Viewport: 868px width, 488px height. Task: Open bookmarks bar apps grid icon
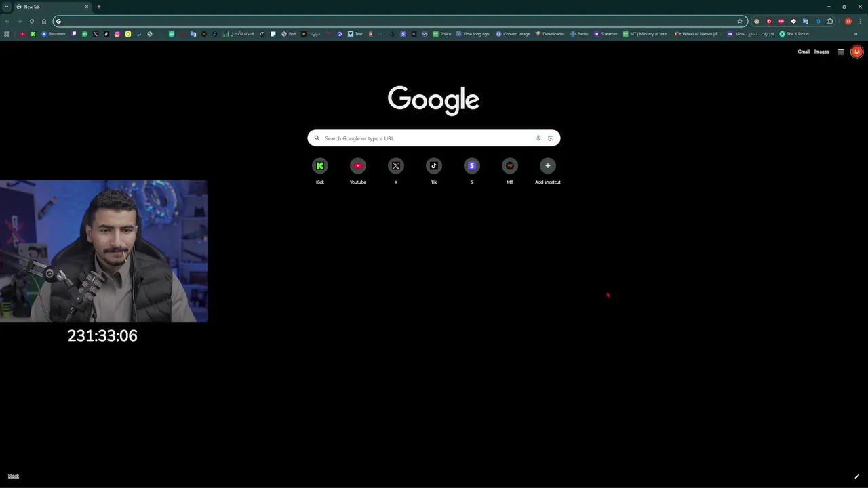pos(7,34)
